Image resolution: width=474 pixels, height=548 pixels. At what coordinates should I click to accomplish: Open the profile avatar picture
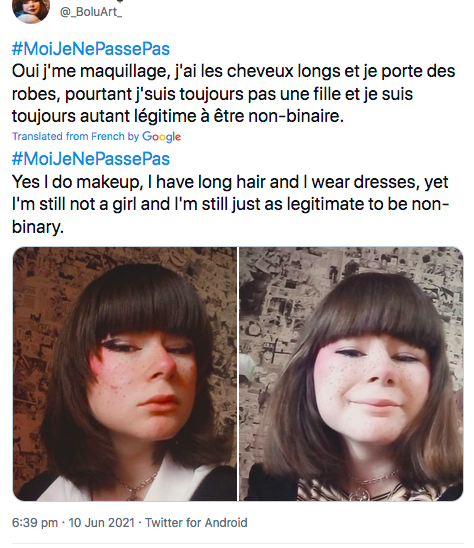[x=31, y=10]
